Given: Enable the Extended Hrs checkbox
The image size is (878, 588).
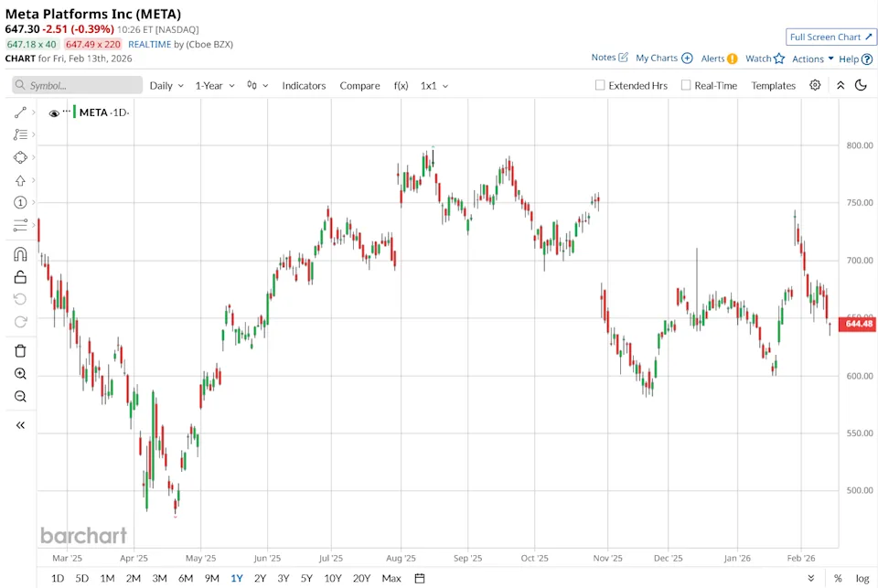Looking at the screenshot, I should [600, 85].
